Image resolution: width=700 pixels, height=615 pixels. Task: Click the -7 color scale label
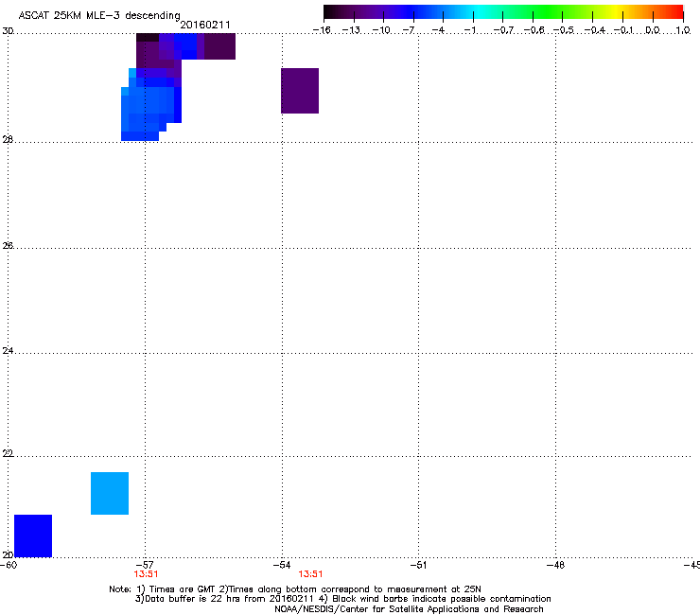click(x=409, y=30)
